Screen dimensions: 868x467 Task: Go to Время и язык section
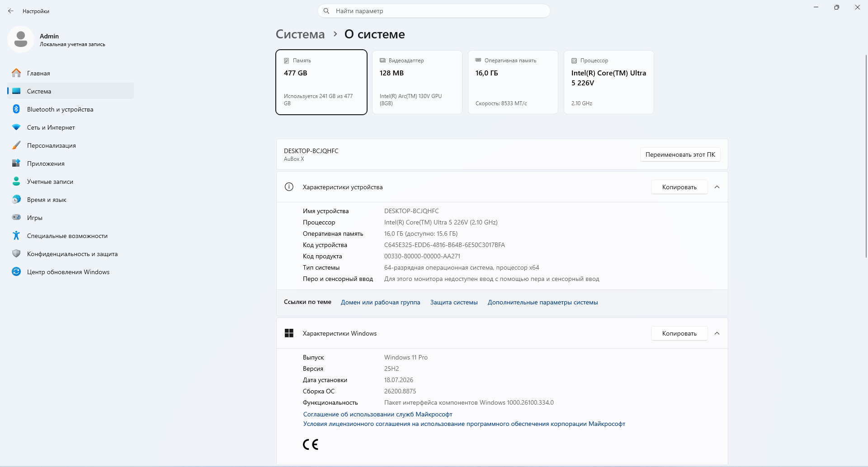click(x=71, y=200)
